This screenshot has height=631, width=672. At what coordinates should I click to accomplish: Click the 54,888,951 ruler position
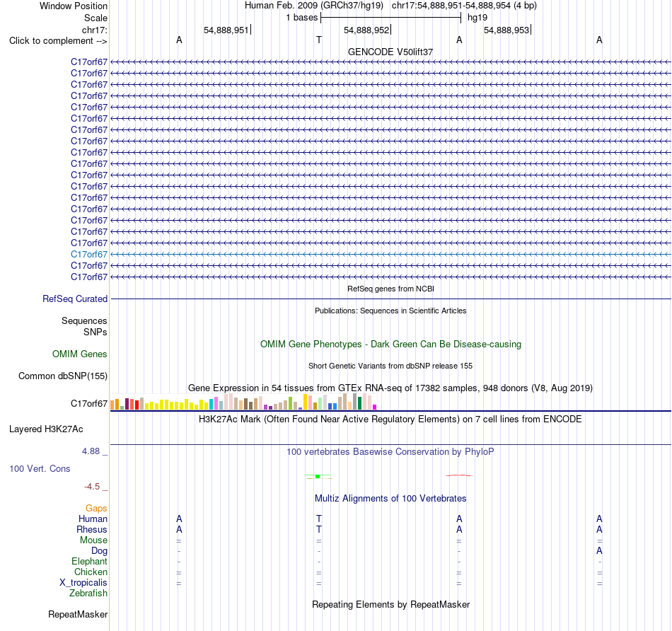226,30
